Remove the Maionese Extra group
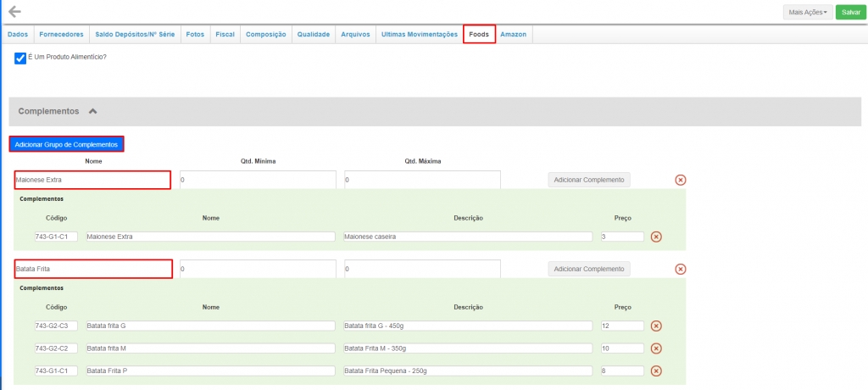 point(680,180)
